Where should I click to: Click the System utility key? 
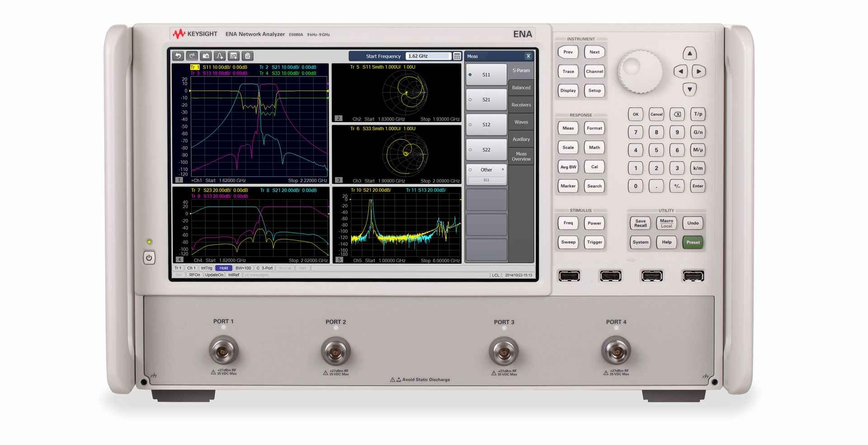641,242
